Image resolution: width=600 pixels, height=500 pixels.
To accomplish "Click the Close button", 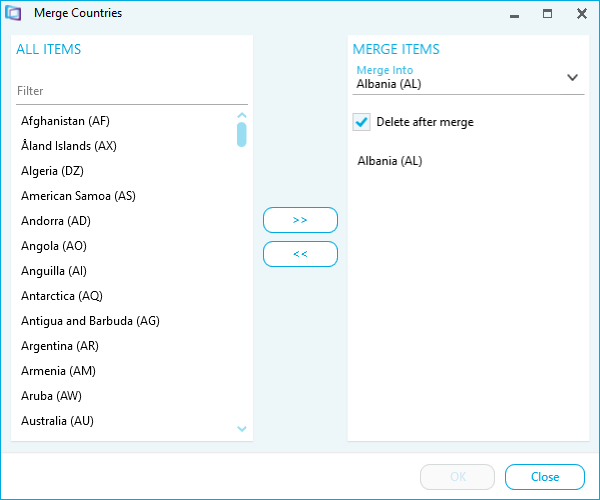I will (545, 477).
